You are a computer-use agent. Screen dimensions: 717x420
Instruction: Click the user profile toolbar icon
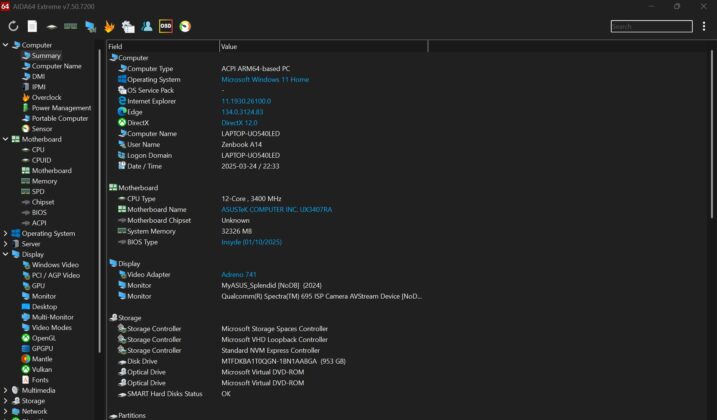pyautogui.click(x=147, y=27)
